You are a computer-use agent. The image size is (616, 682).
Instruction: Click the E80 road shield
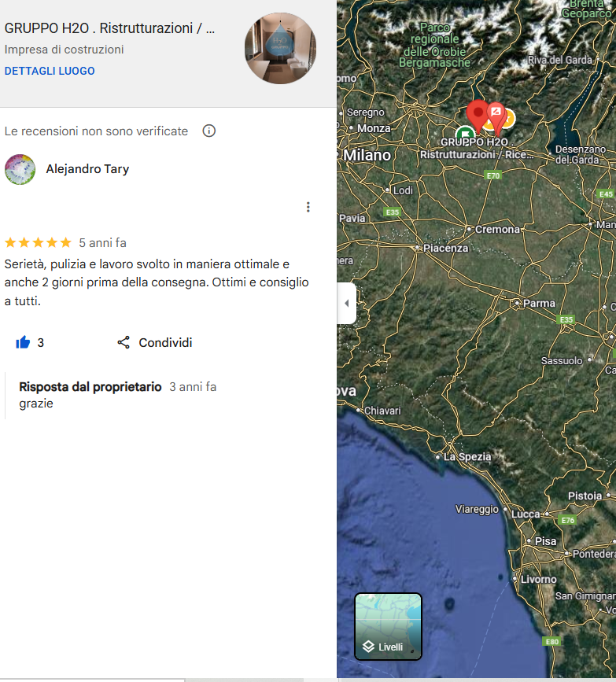[x=551, y=642]
